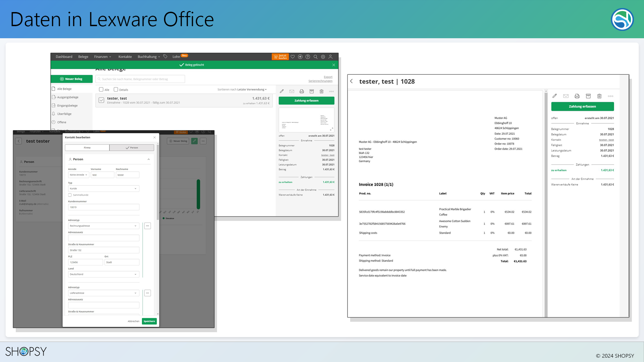Tick the 'Alle' checkbox
Image resolution: width=644 pixels, height=362 pixels.
coord(101,89)
